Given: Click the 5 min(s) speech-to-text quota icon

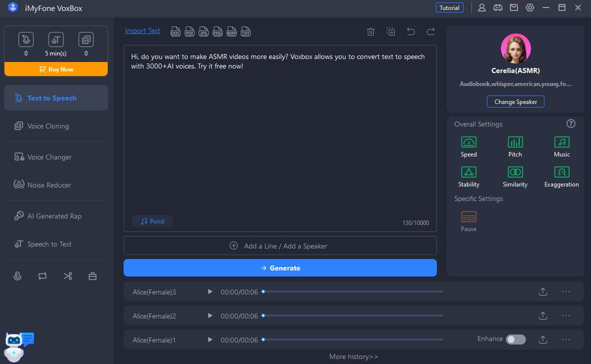Looking at the screenshot, I should tap(56, 39).
